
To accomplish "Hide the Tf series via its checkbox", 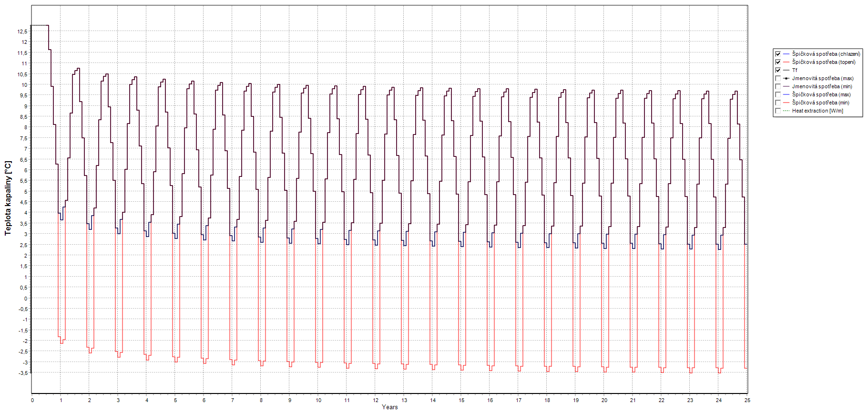I will coord(778,70).
